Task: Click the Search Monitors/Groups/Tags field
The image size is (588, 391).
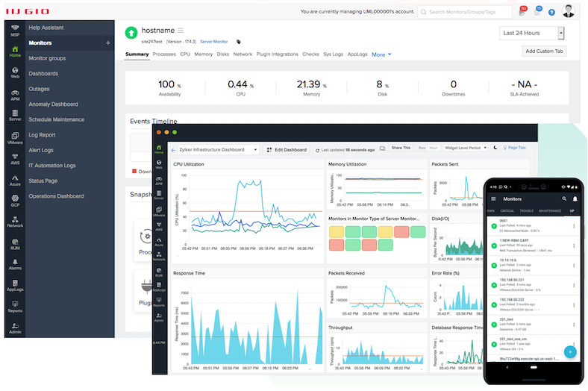Action: (465, 12)
